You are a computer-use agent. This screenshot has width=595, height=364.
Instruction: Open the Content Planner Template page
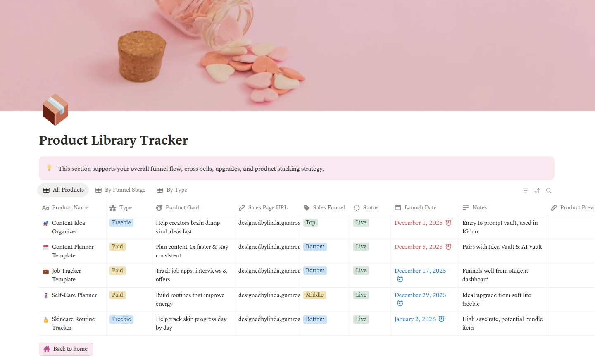click(73, 251)
